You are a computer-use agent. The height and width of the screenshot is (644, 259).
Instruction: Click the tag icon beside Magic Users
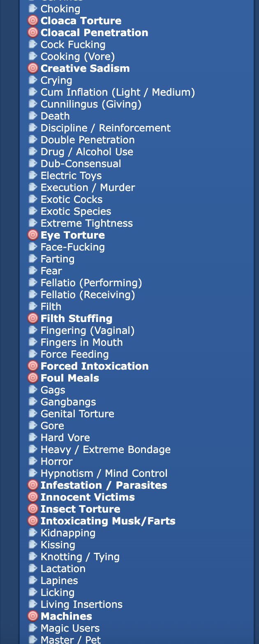tap(33, 628)
